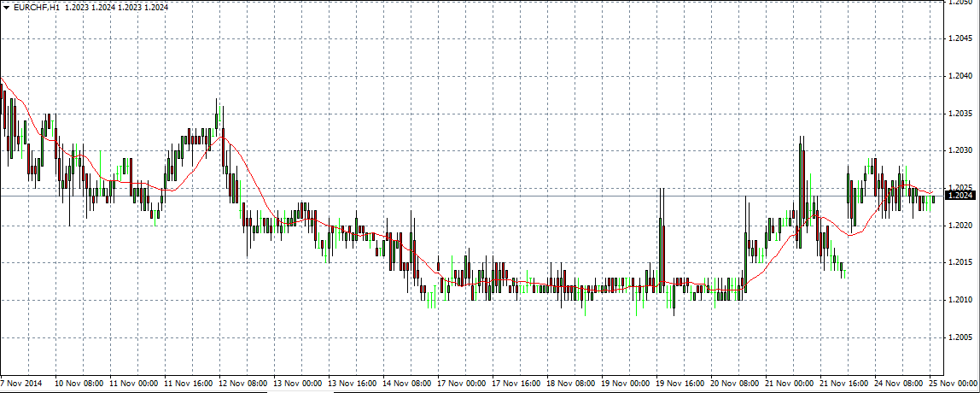The width and height of the screenshot is (980, 393).
Task: Click the OHLC values 1.2023 1.2024 1.2023 1.2024
Action: [x=116, y=9]
